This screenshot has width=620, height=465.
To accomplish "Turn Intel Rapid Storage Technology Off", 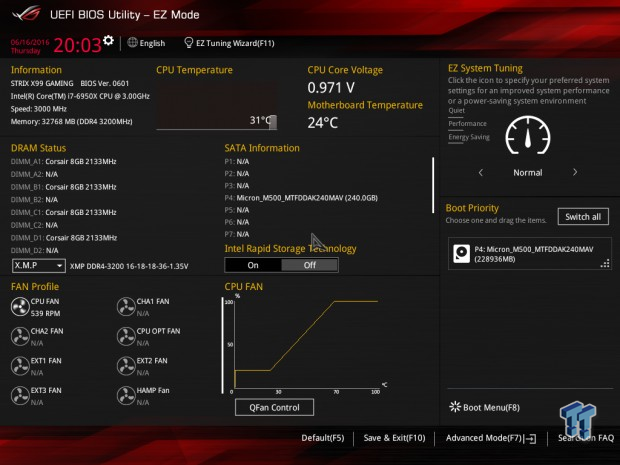I will click(x=310, y=265).
